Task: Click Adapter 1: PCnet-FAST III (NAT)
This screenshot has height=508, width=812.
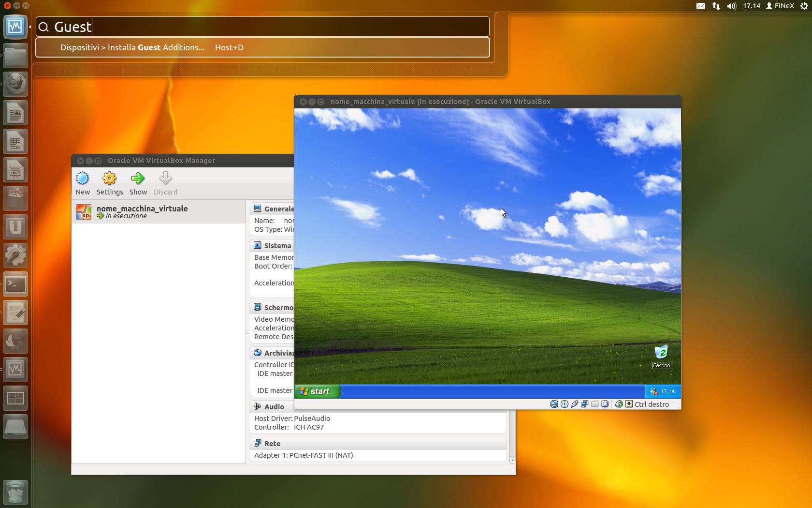Action: [304, 455]
